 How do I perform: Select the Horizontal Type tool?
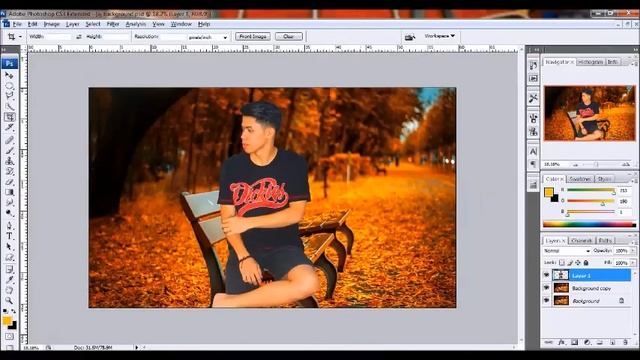[9, 236]
